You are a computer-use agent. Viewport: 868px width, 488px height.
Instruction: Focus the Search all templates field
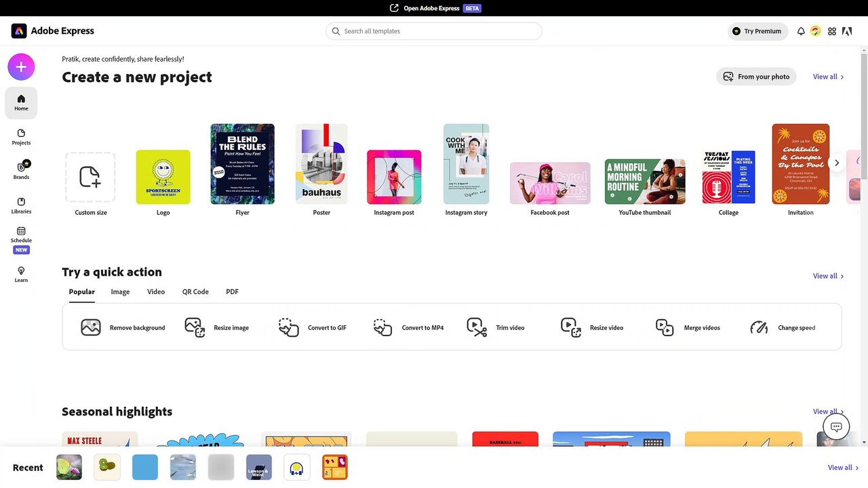pos(434,31)
